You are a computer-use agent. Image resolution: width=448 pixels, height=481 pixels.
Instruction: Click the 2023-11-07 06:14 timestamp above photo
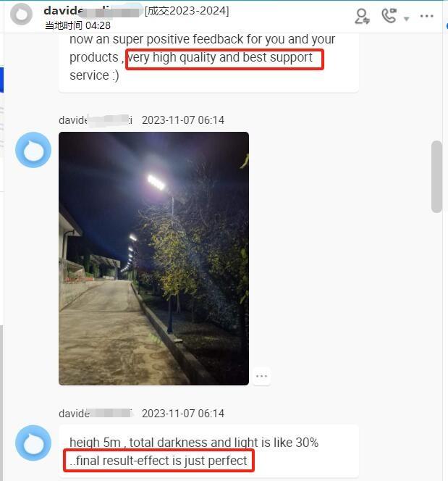(x=183, y=120)
